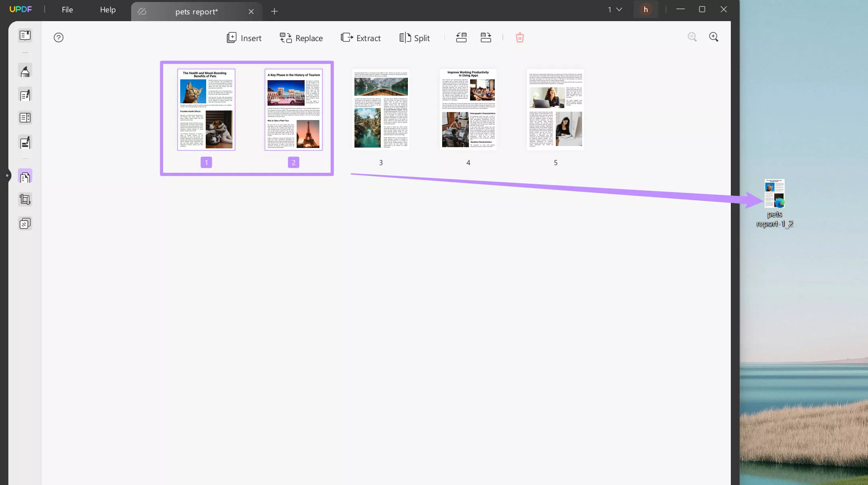Select page 2 thumbnail
This screenshot has height=485, width=868.
293,110
